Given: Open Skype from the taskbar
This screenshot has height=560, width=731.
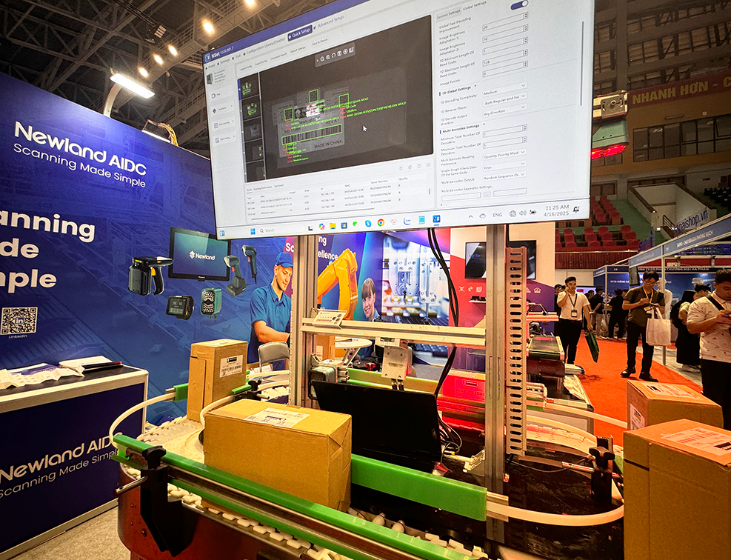Looking at the screenshot, I should [x=368, y=224].
